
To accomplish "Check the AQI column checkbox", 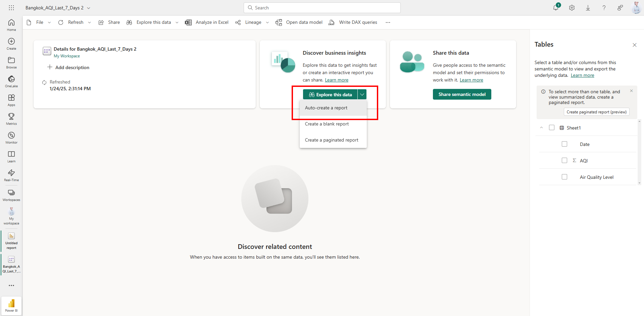I will pyautogui.click(x=564, y=160).
